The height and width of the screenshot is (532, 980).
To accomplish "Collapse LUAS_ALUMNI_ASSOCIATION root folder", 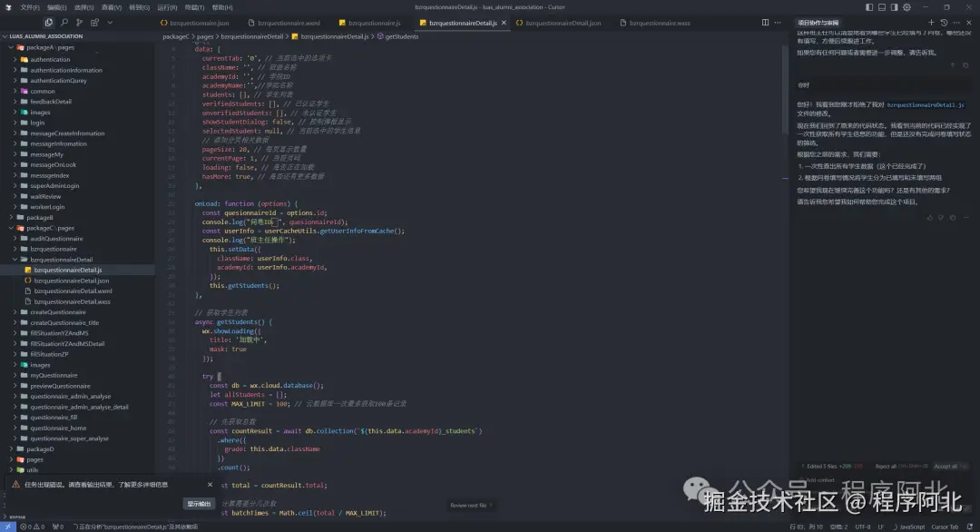I will 45,36.
